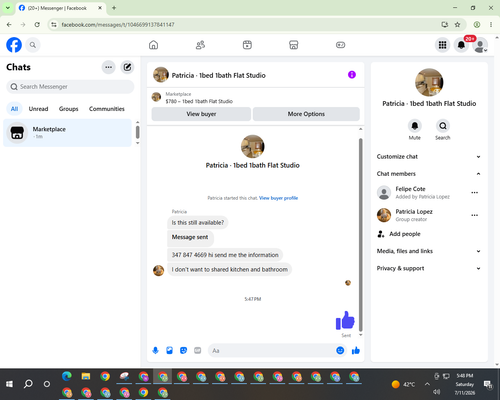Image resolution: width=500 pixels, height=400 pixels.
Task: Click the Facebook search magnifier icon
Action: pyautogui.click(x=33, y=45)
